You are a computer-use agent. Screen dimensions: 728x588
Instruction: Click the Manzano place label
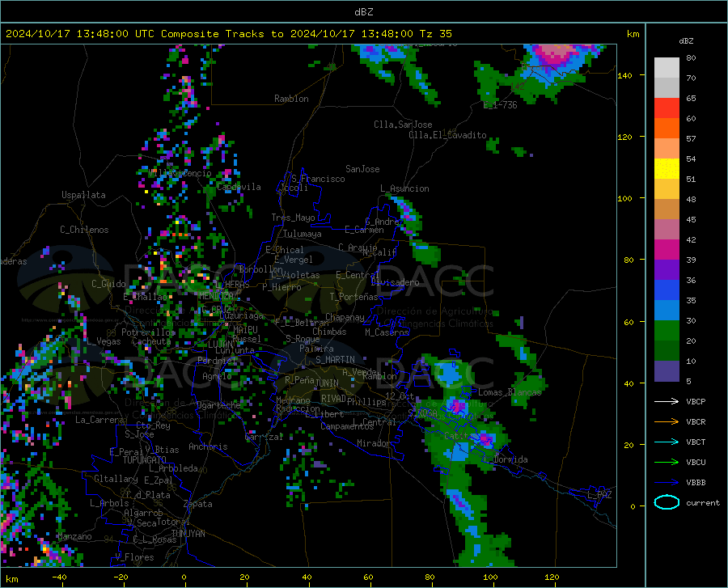click(74, 536)
